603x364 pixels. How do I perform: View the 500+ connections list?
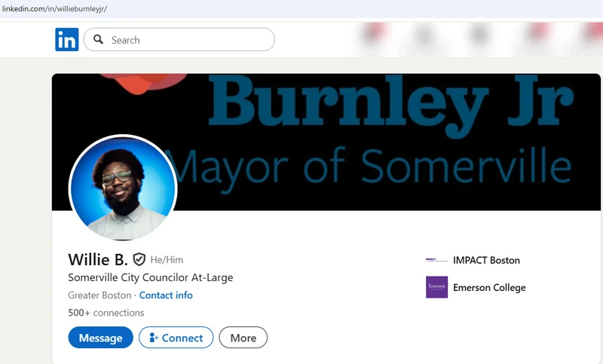[106, 313]
